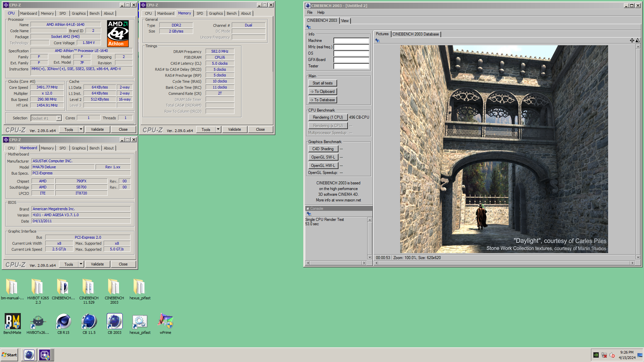Select the triangle zoom picture tool

coord(638,41)
